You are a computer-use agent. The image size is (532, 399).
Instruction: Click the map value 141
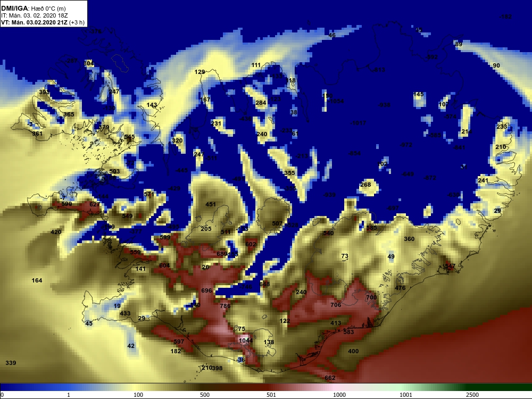point(140,269)
